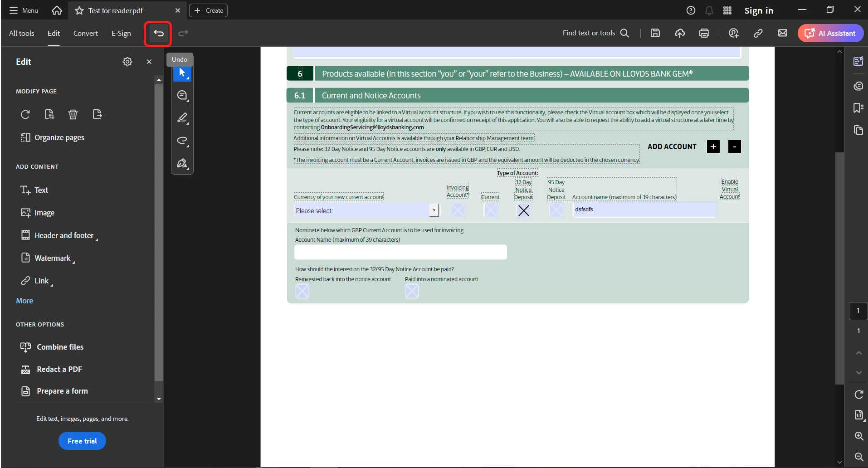Open the bookmarks panel icon

click(x=858, y=108)
